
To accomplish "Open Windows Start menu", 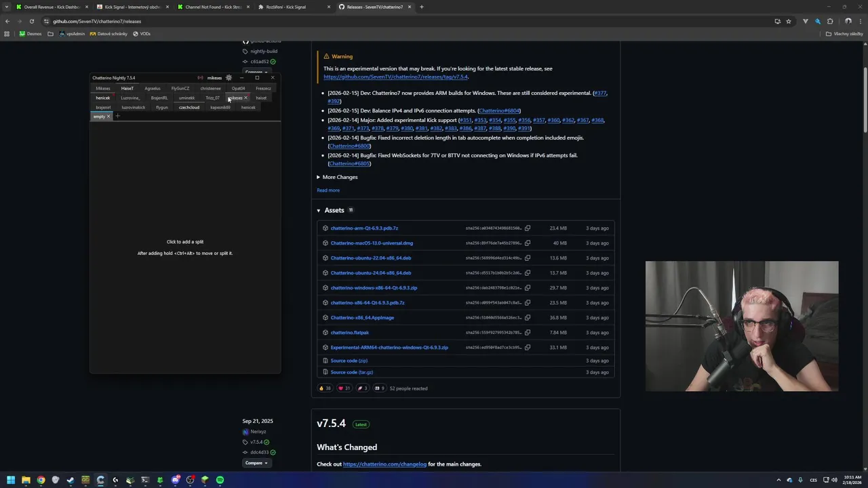I will [x=11, y=480].
